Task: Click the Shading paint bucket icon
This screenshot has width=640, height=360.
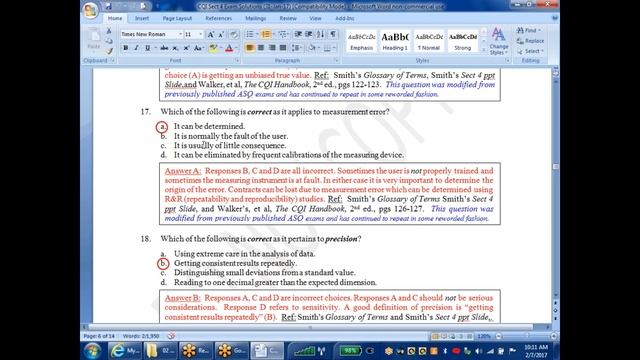Action: coord(312,48)
